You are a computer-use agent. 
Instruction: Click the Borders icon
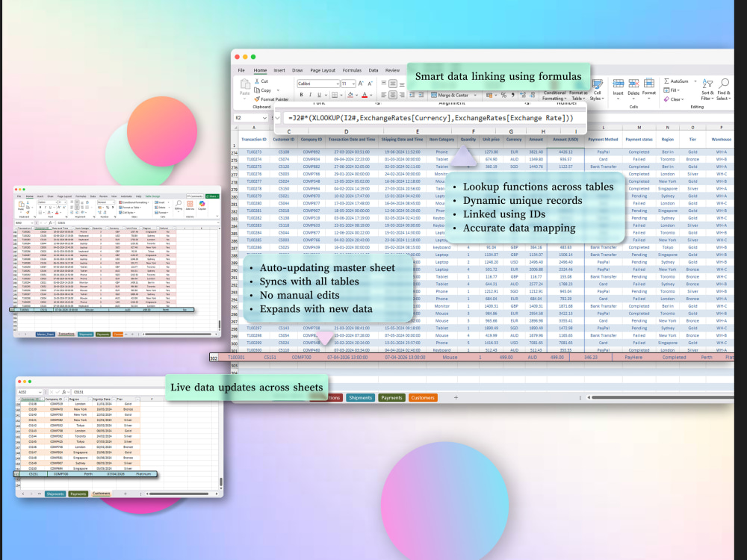coord(335,95)
